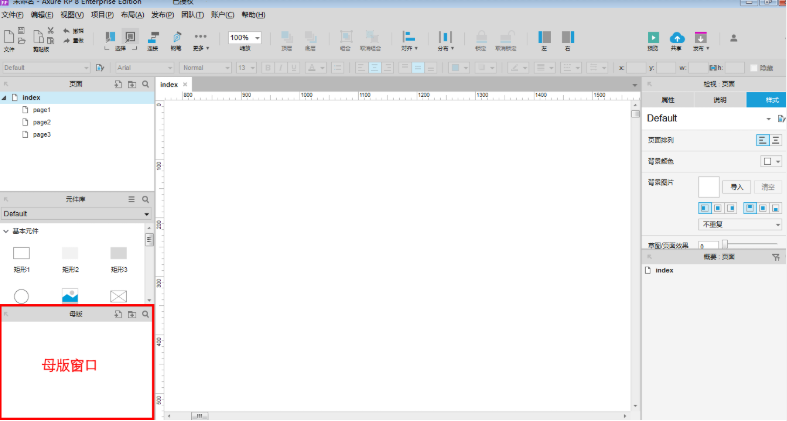Screen dimensions: 787x421
Task: Click the Import background image button (导入)
Action: click(737, 187)
